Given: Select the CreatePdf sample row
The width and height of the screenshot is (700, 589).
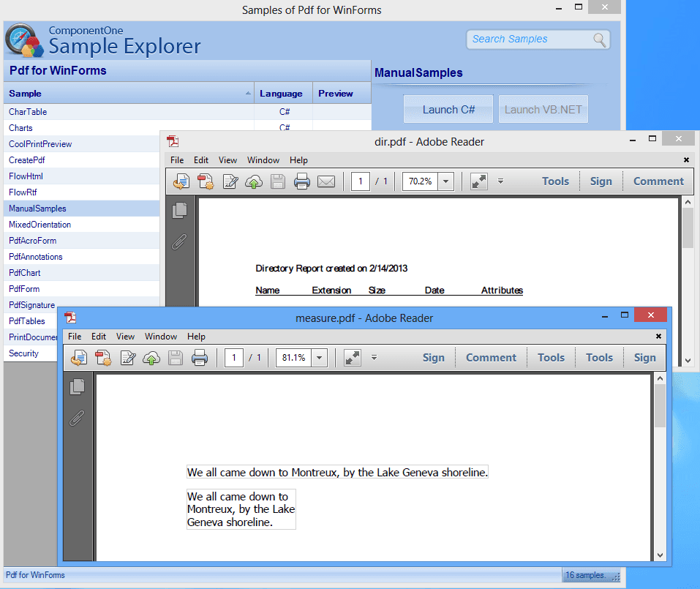Looking at the screenshot, I should click(x=82, y=160).
